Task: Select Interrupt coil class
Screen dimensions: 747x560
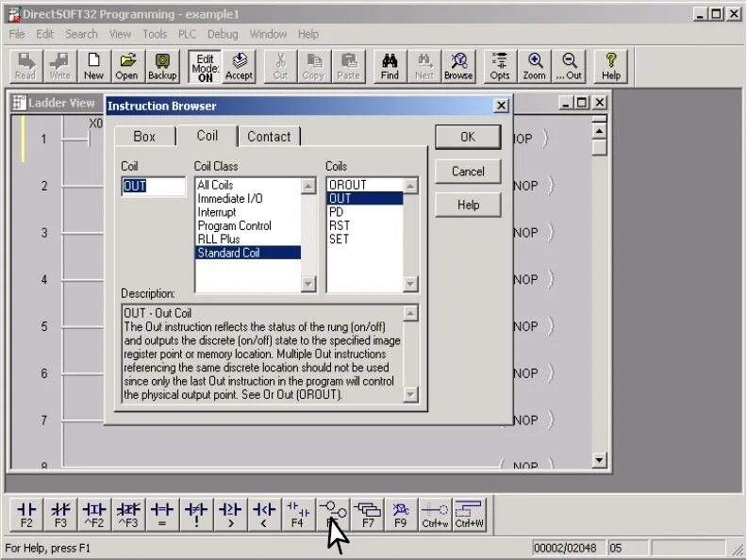Action: 248,212
